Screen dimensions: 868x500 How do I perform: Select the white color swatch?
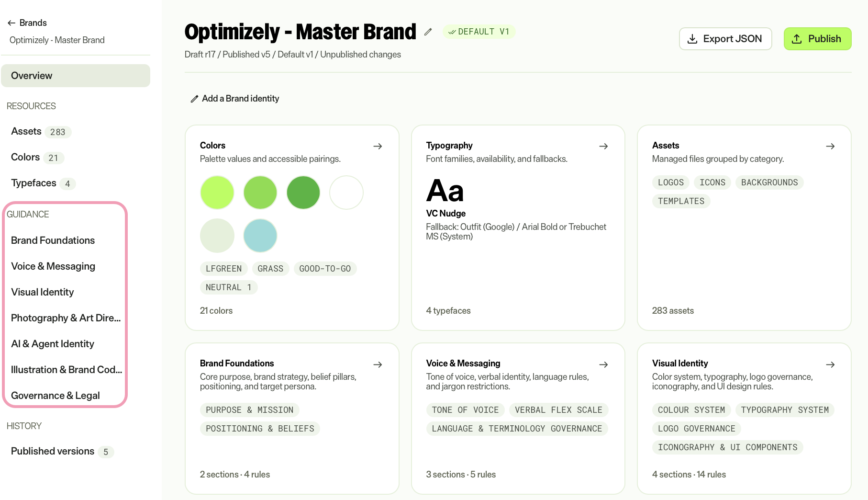[346, 193]
